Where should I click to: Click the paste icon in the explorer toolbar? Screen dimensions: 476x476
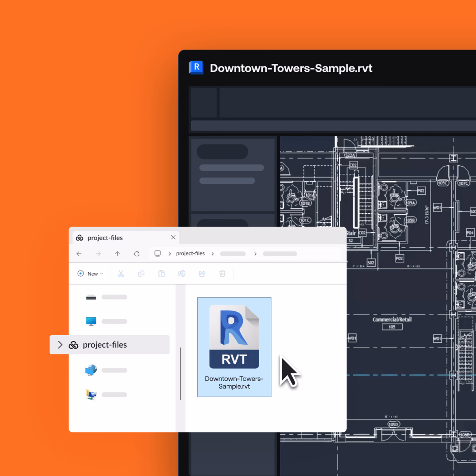(161, 274)
